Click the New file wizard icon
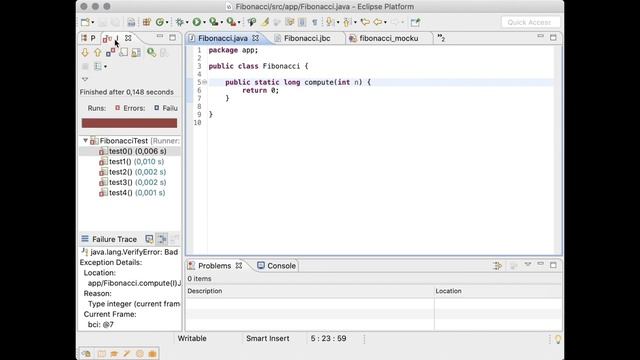The image size is (640, 360). pyautogui.click(x=85, y=22)
